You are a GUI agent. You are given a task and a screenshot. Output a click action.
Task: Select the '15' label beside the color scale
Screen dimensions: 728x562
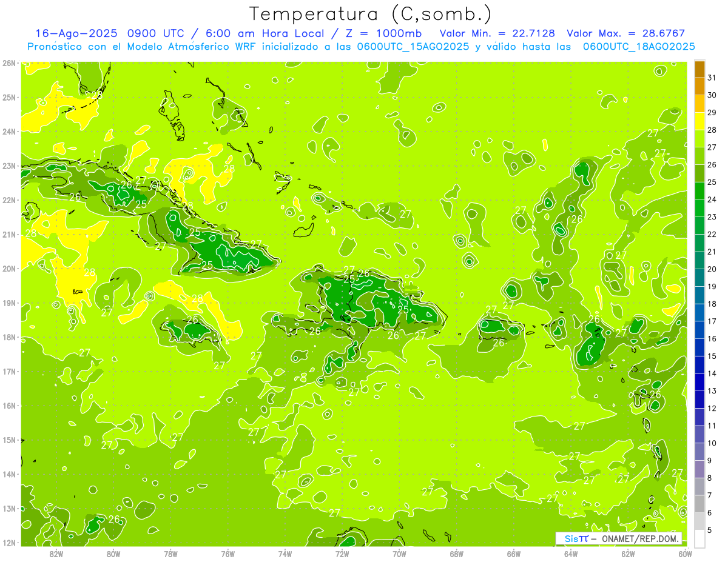(712, 356)
